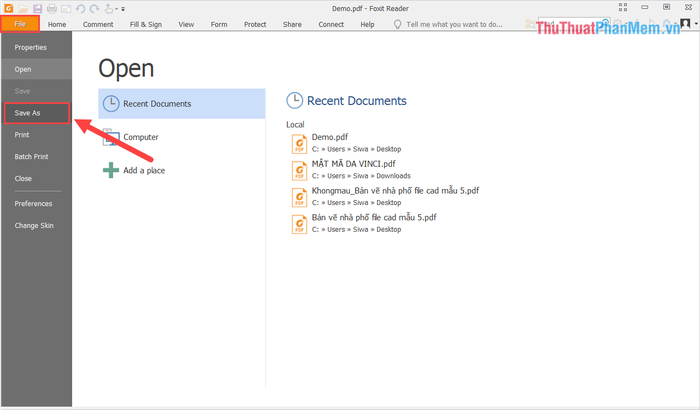Viewport: 700px width, 410px height.
Task: Open the Share tab
Action: tap(292, 24)
